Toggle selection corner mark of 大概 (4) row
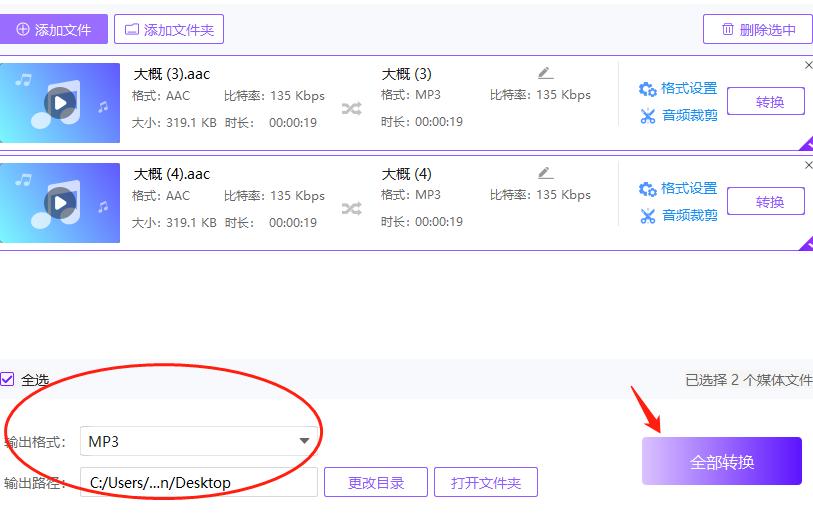 807,244
